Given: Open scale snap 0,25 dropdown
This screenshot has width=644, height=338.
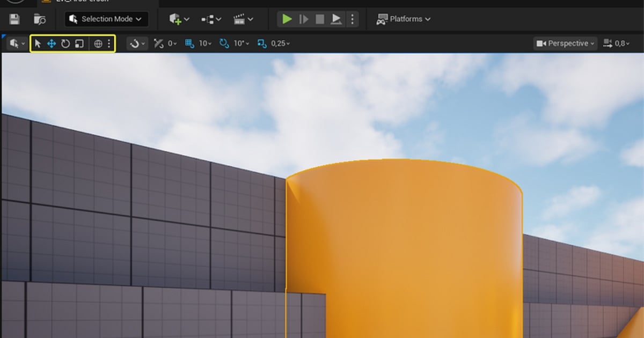Looking at the screenshot, I should [x=280, y=43].
